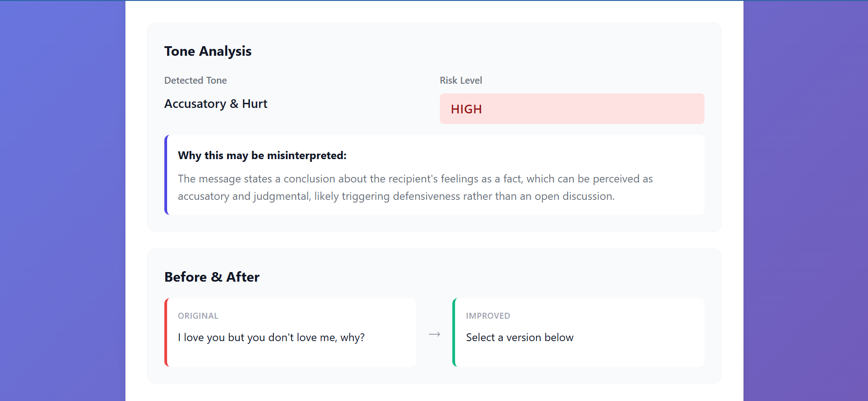Click the HIGH risk level badge
Viewport: 868px width, 401px height.
coord(571,109)
